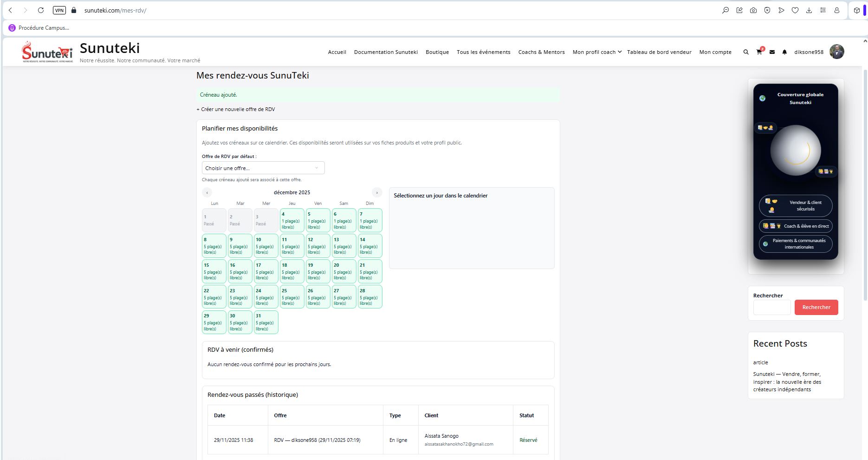Click 'Créer une nouvelle offre de RDV'

click(236, 109)
